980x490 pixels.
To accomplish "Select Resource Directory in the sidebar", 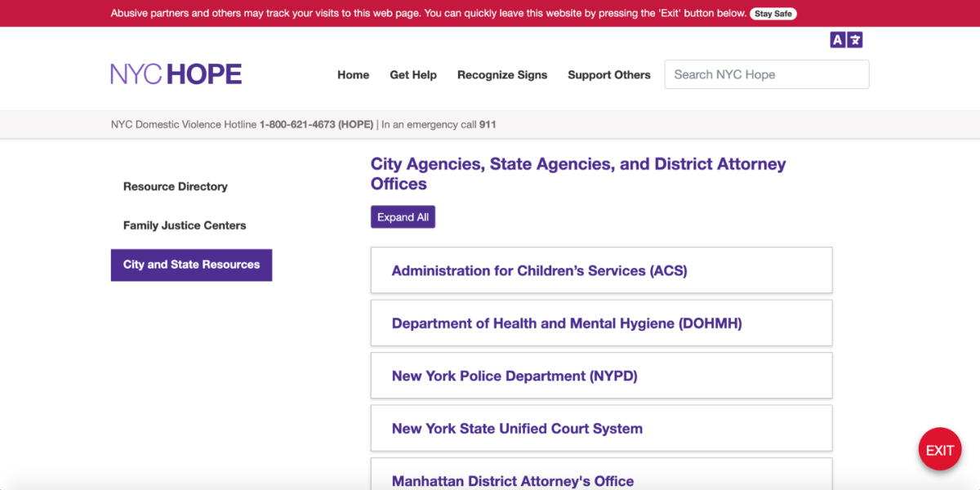I will (x=175, y=186).
